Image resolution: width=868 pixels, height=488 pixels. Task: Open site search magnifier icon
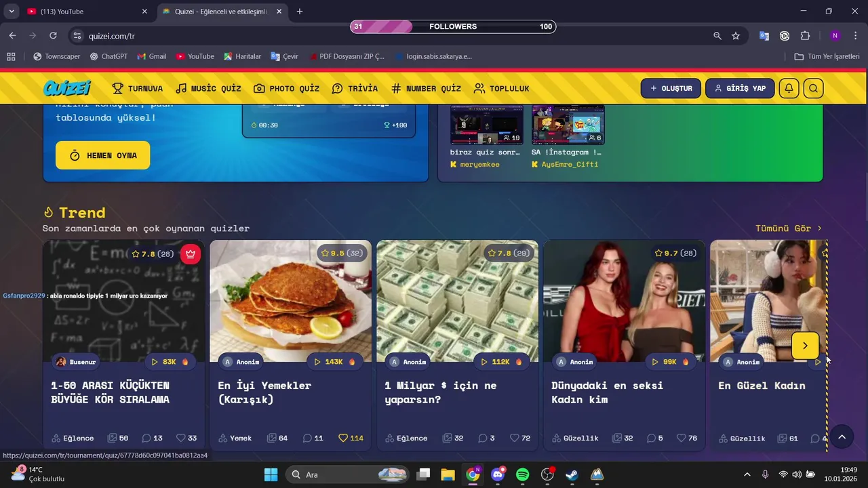[x=814, y=88]
